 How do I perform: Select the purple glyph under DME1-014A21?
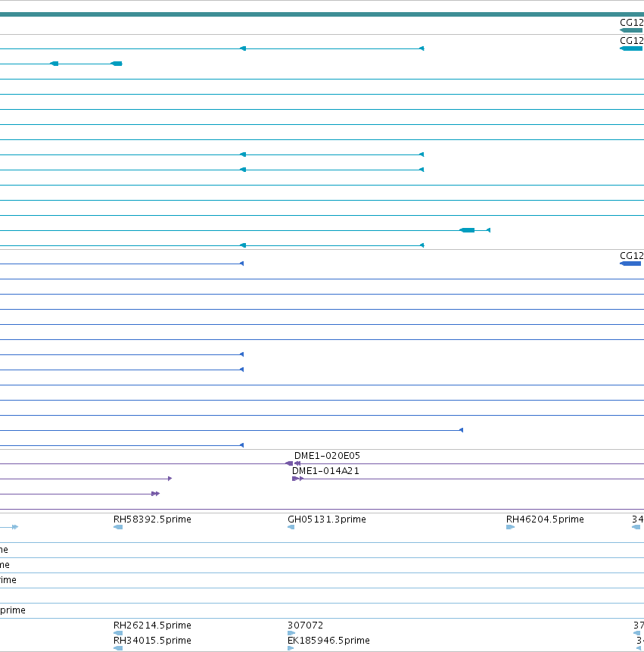[298, 479]
